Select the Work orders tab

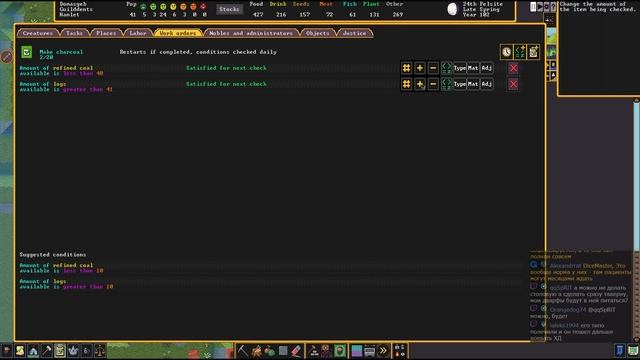[178, 33]
